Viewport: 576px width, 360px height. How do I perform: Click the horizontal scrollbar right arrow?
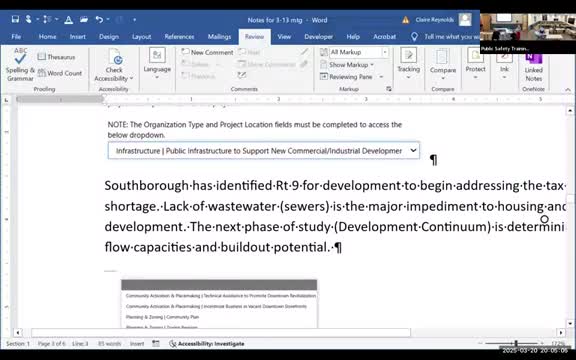[x=561, y=333]
